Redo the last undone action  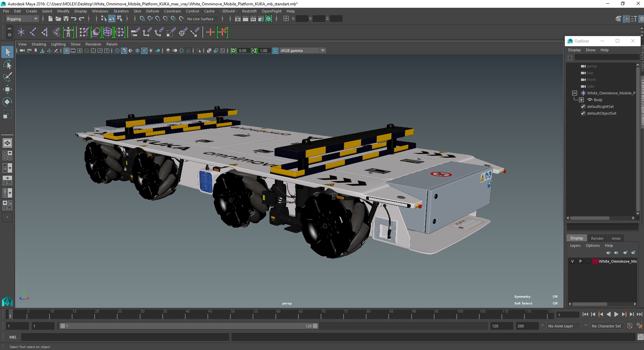pos(81,19)
